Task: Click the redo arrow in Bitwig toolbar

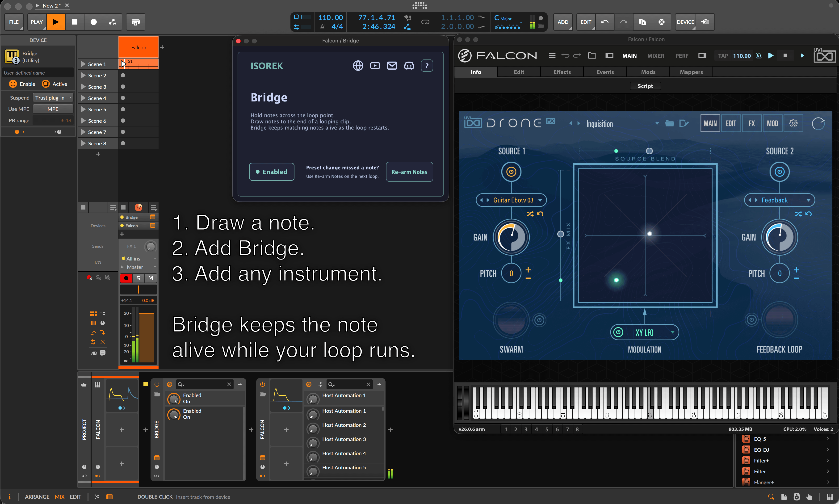Action: coord(624,22)
